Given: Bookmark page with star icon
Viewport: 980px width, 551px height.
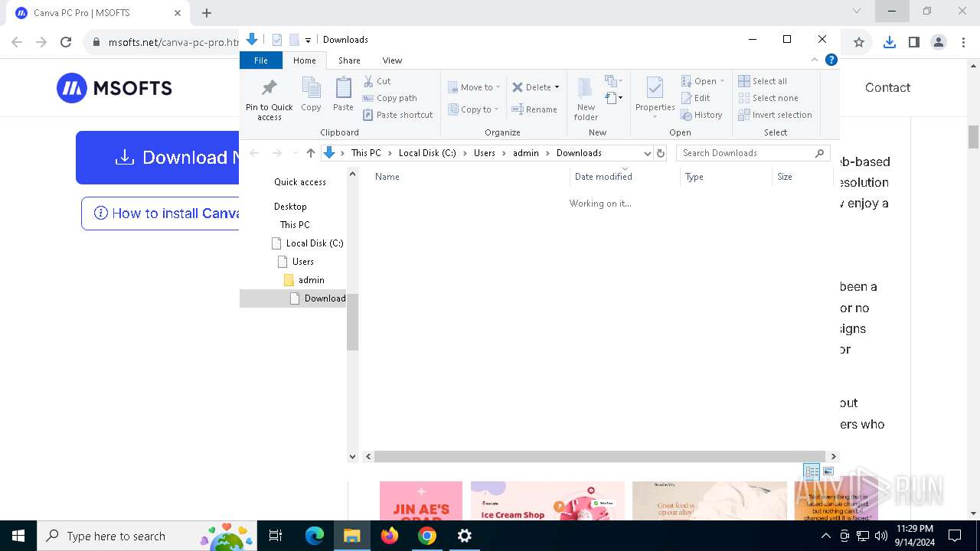Looking at the screenshot, I should (x=859, y=42).
